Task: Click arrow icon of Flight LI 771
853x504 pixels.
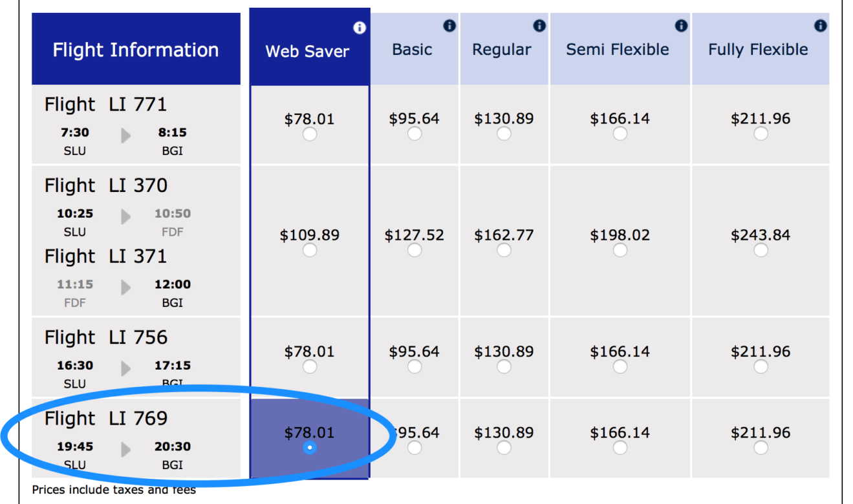Action: [126, 136]
